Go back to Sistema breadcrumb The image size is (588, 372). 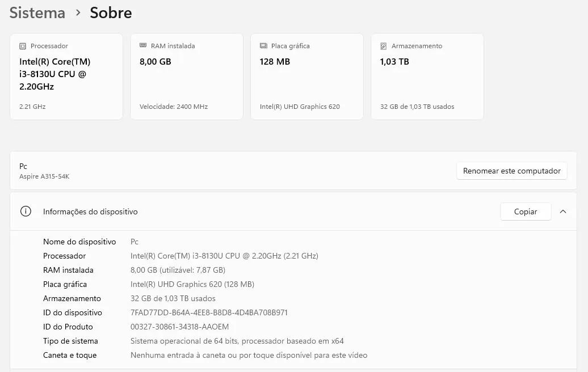click(x=37, y=12)
